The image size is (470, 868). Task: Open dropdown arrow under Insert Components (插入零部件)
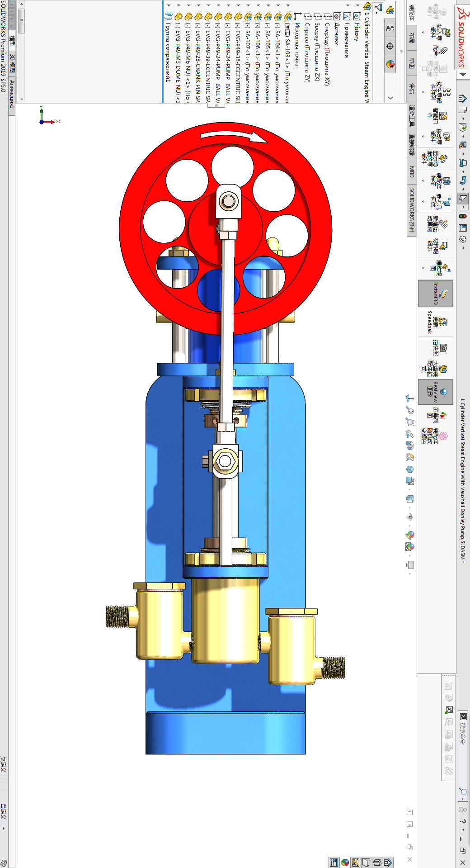tap(423, 33)
